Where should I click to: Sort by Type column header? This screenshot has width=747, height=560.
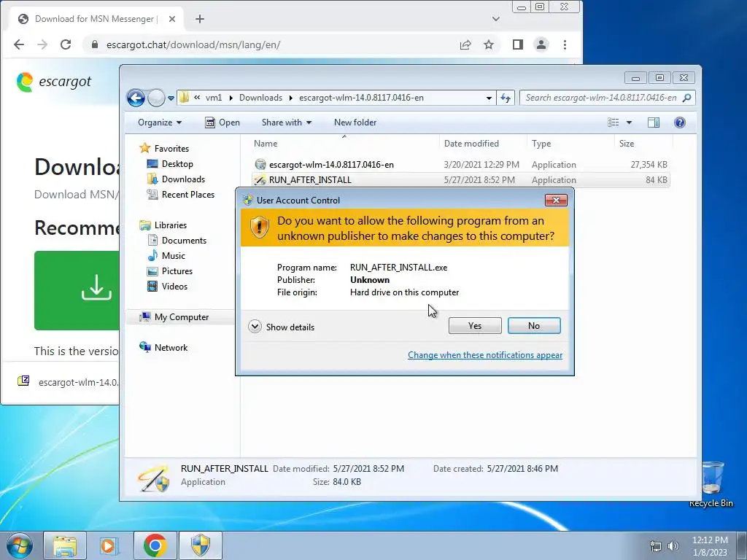[570, 144]
